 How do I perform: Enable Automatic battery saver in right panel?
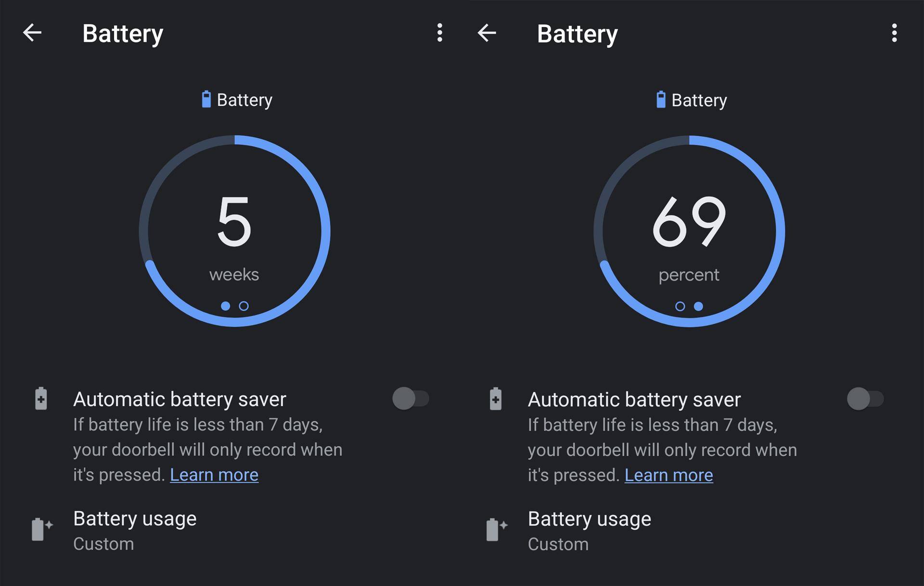tap(865, 399)
